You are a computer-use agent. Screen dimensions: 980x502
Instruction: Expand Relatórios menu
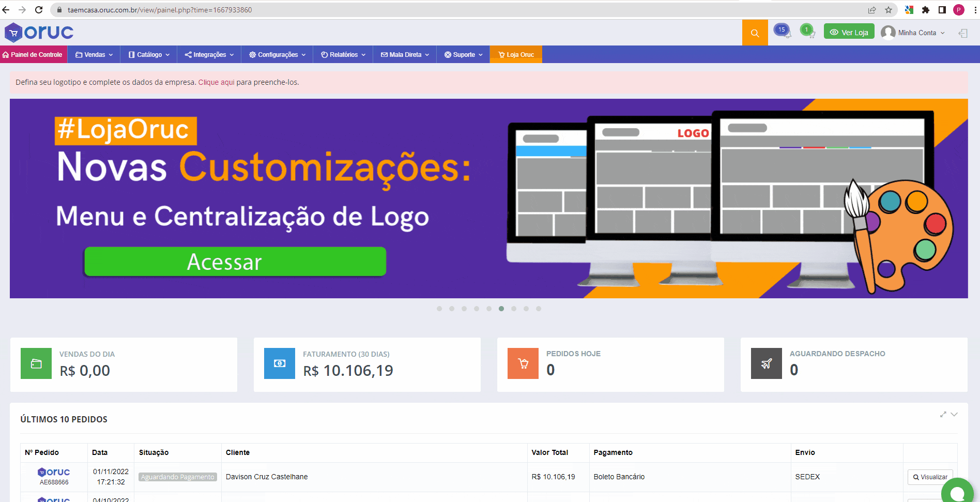343,54
